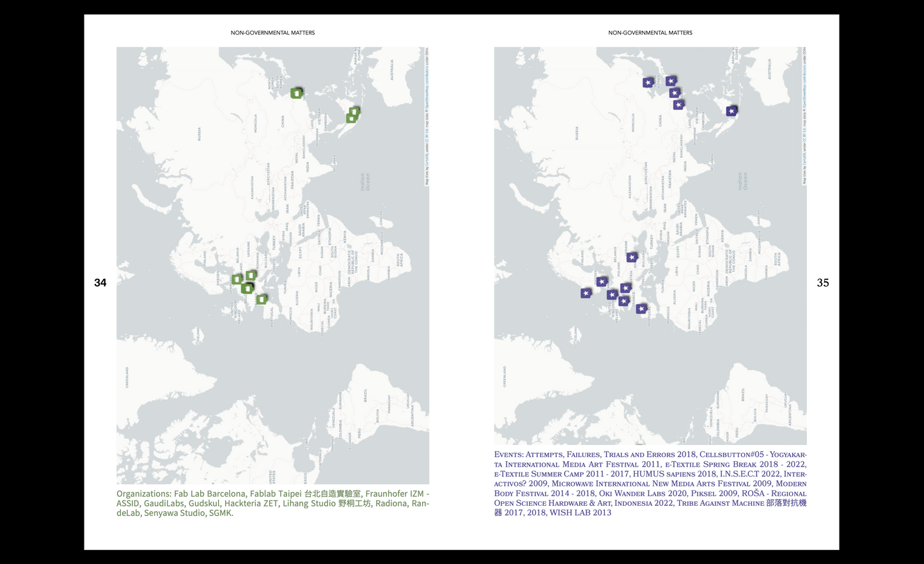
Task: Click 'GaudiLabs' in the organizations caption
Action: (x=164, y=503)
